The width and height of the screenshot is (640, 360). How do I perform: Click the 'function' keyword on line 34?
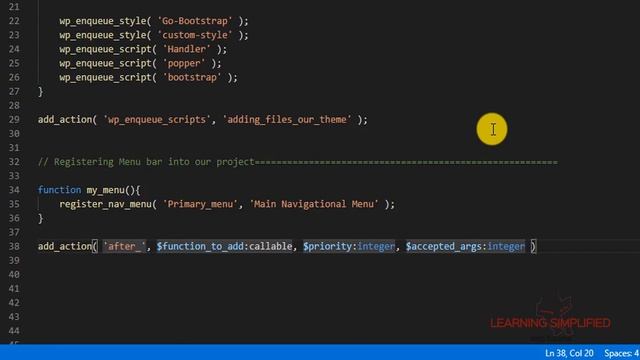coord(59,190)
